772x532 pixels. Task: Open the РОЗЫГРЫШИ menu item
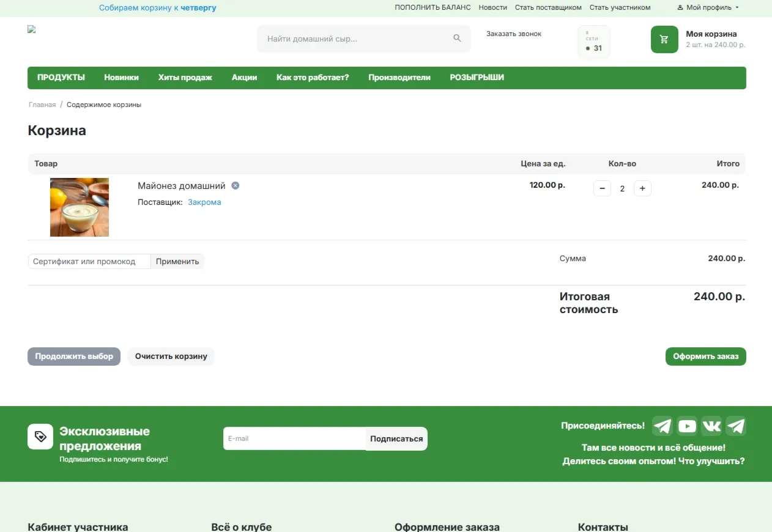[x=477, y=78]
